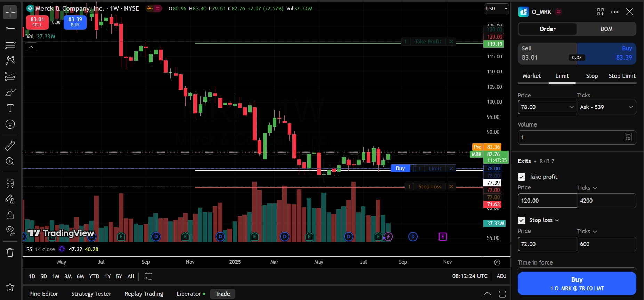This screenshot has height=300, width=644.
Task: Uncheck the Stop loss checkbox
Action: [522, 220]
